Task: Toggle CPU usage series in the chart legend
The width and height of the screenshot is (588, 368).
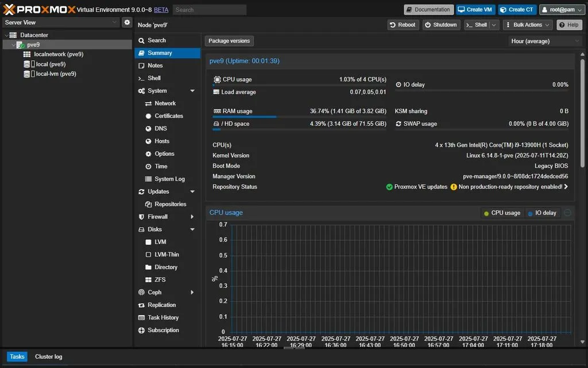Action: point(502,212)
